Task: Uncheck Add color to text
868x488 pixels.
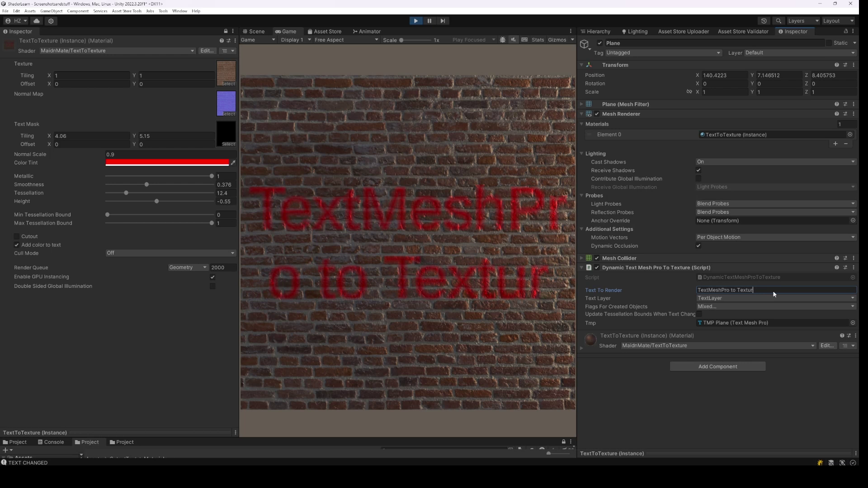Action: click(17, 245)
